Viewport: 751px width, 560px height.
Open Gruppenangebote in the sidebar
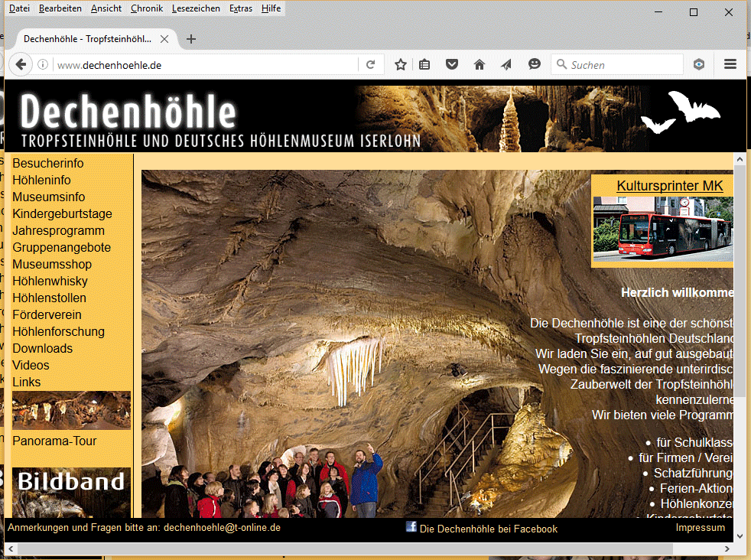coord(62,247)
